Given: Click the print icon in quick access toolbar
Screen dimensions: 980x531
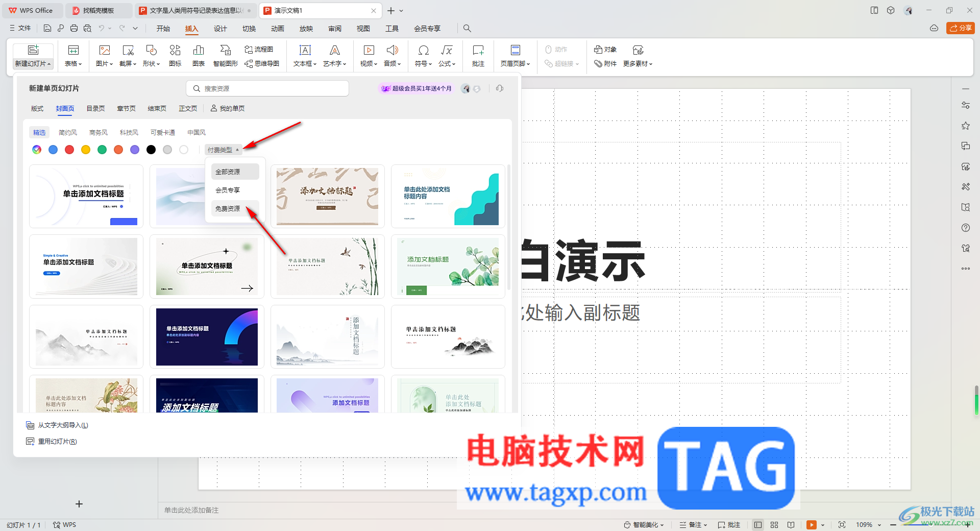Looking at the screenshot, I should click(x=74, y=29).
